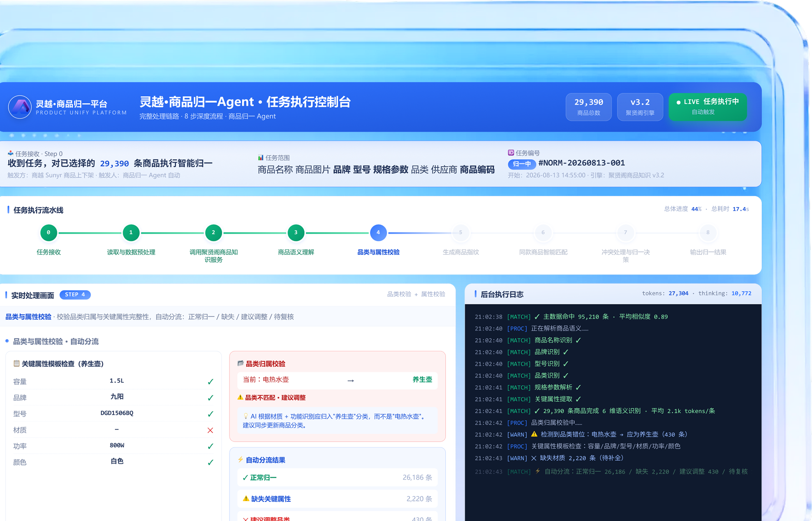Click the 型号 value DGD1506BQ
The image size is (812, 521).
point(117,413)
